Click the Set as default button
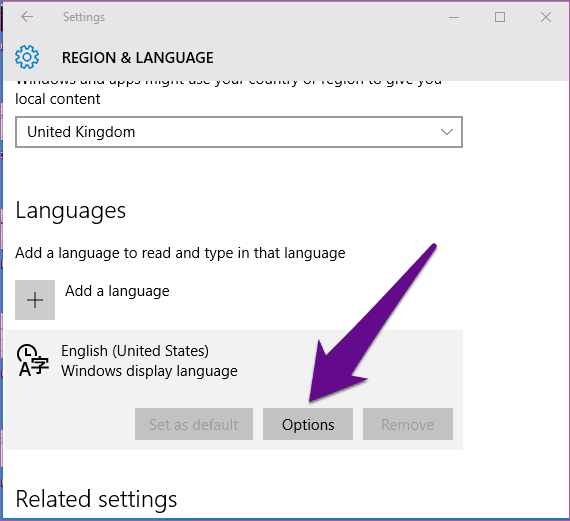Image resolution: width=570 pixels, height=521 pixels. 194,424
